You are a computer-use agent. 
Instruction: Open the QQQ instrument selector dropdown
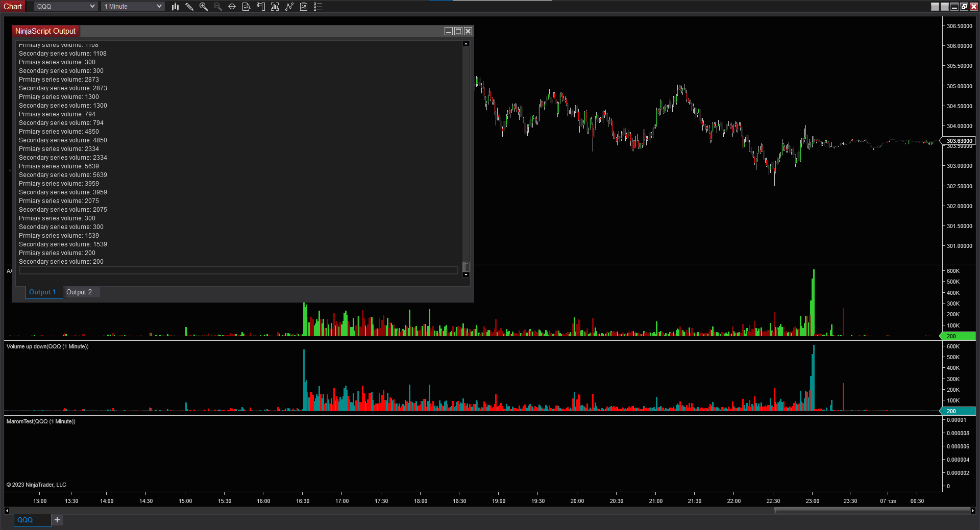click(66, 7)
